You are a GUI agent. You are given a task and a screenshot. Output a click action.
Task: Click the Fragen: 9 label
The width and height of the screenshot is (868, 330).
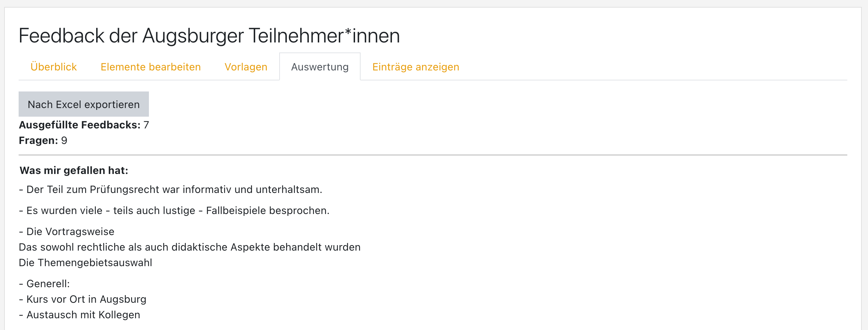click(x=43, y=141)
